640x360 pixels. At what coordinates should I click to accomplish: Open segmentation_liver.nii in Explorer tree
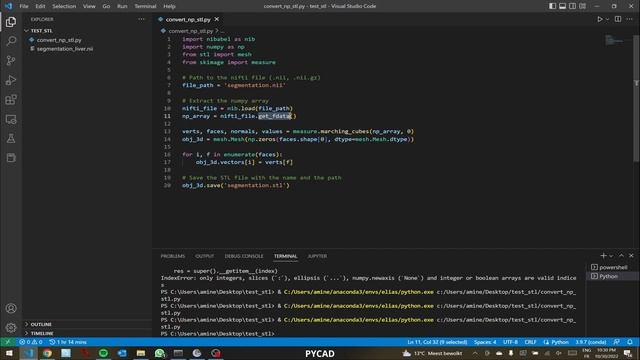point(64,49)
